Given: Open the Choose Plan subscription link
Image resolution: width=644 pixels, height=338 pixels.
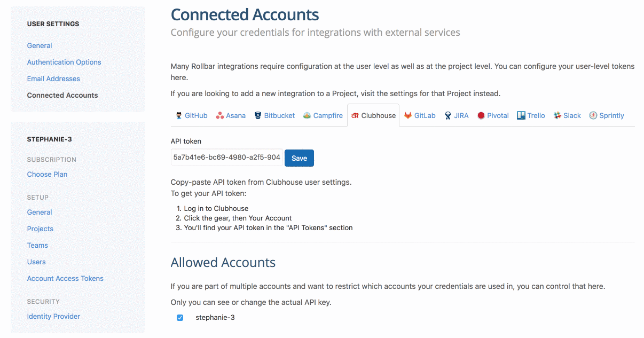Looking at the screenshot, I should (x=47, y=174).
